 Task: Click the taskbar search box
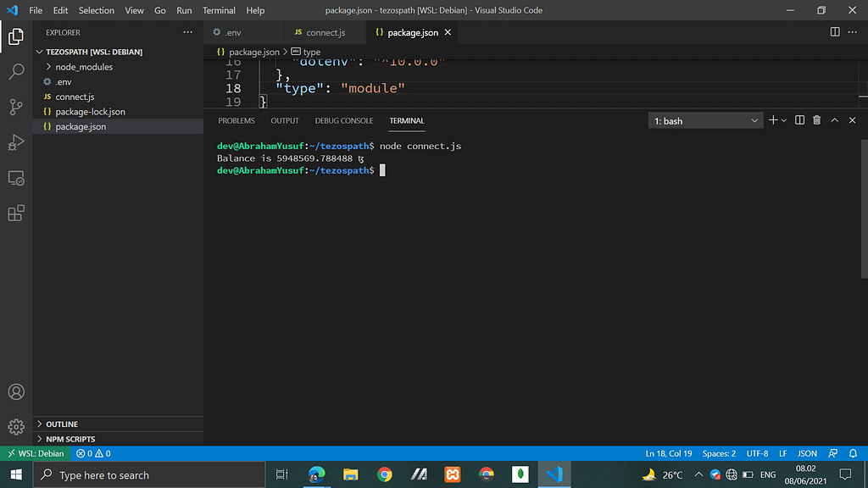(x=149, y=474)
